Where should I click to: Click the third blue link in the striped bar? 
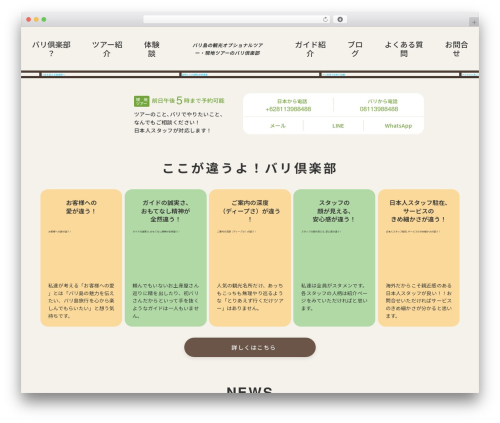tap(333, 74)
